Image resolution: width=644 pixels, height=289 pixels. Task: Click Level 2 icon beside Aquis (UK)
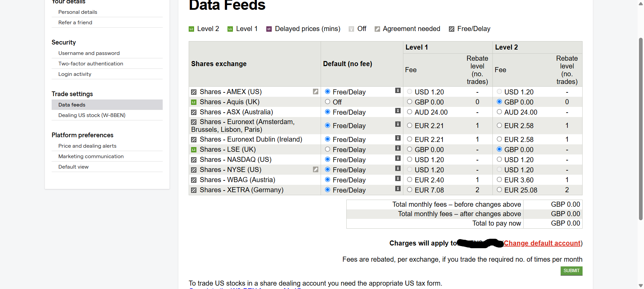(194, 102)
